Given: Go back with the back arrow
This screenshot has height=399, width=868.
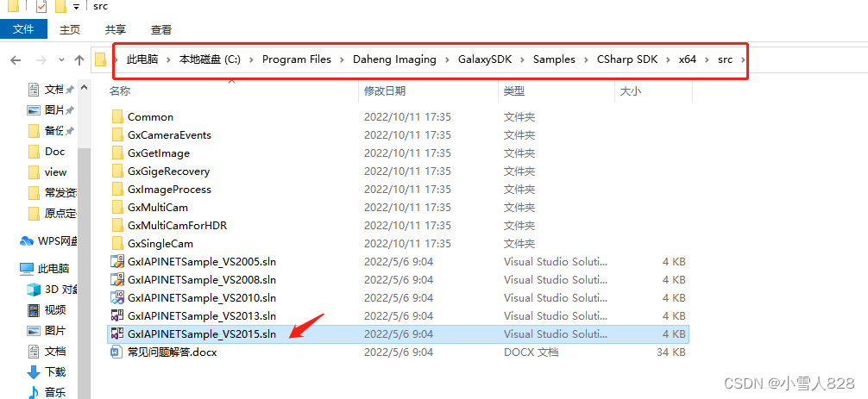Looking at the screenshot, I should click(16, 60).
